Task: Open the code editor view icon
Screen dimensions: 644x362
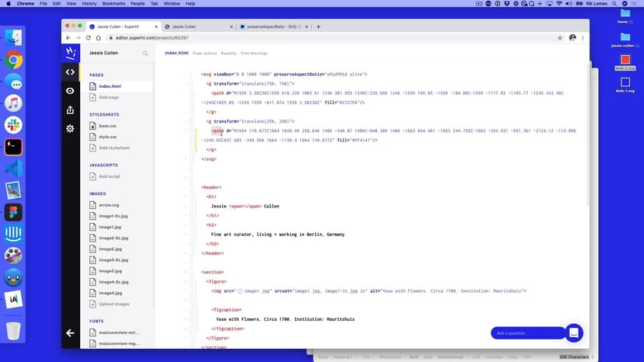Action: coord(70,72)
